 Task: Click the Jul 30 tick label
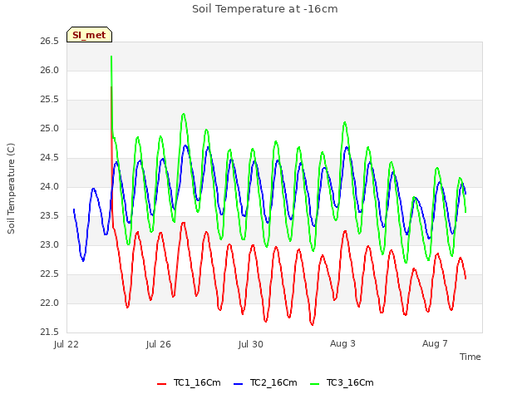coord(251,344)
